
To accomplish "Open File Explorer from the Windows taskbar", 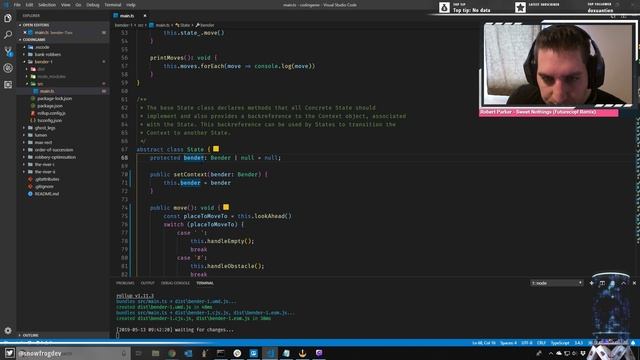I will (x=156, y=353).
